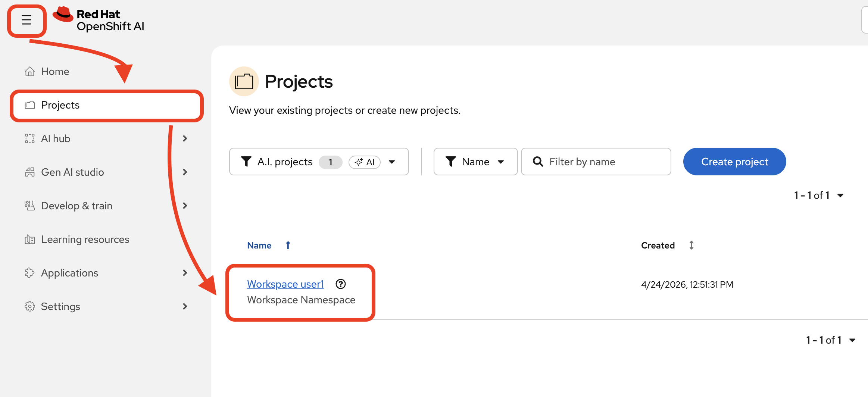Click the 'View your existing projects or create new projects.' text
Viewport: 868px width, 397px height.
pos(345,110)
